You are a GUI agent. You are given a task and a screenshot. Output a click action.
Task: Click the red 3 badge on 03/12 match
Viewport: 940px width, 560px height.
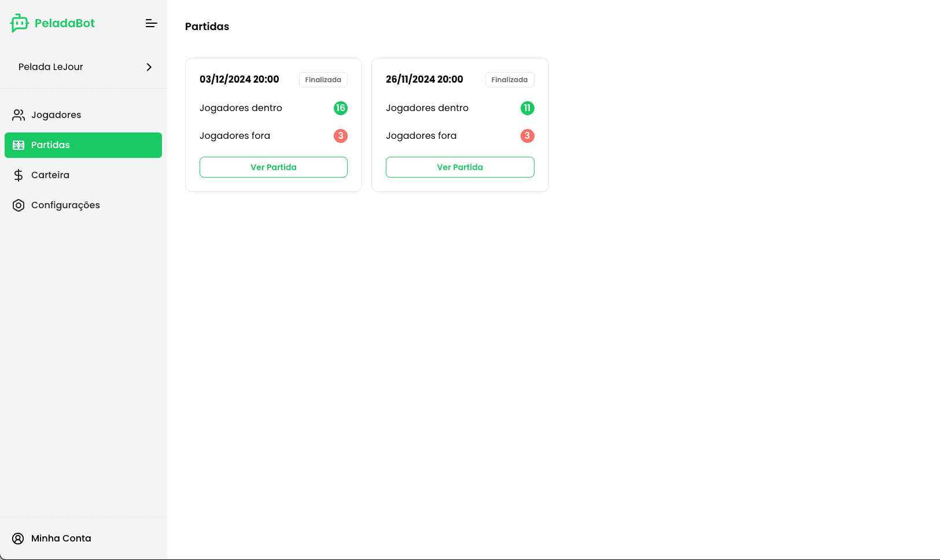(341, 136)
